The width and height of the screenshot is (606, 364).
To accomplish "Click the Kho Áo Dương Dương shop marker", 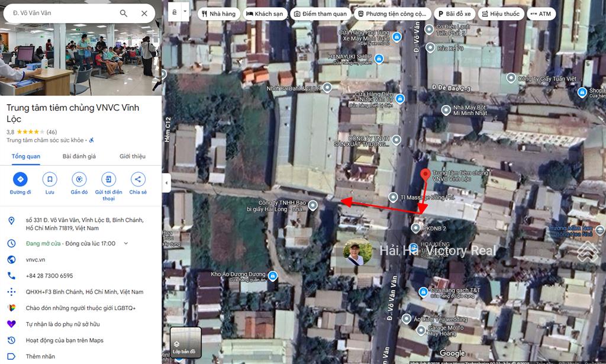I will coord(273,276).
